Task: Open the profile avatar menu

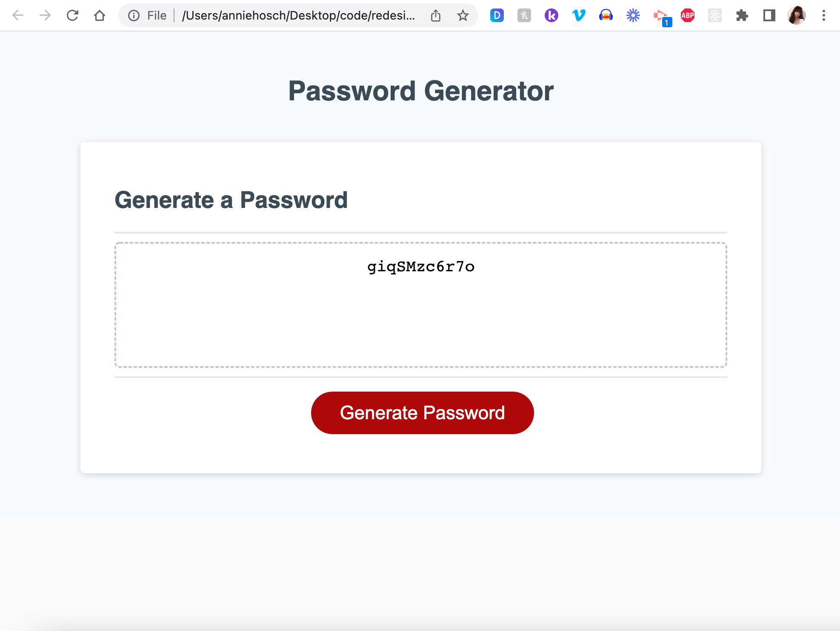Action: 796,15
